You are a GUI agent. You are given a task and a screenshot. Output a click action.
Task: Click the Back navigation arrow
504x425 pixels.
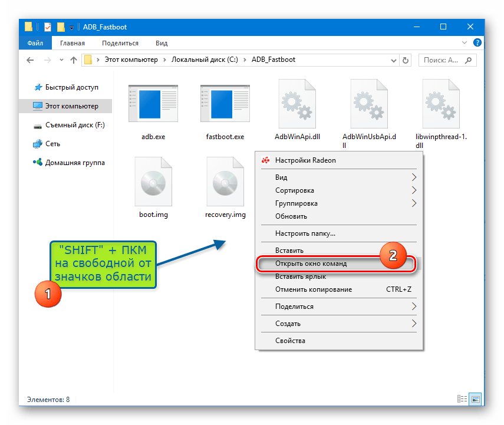point(30,60)
